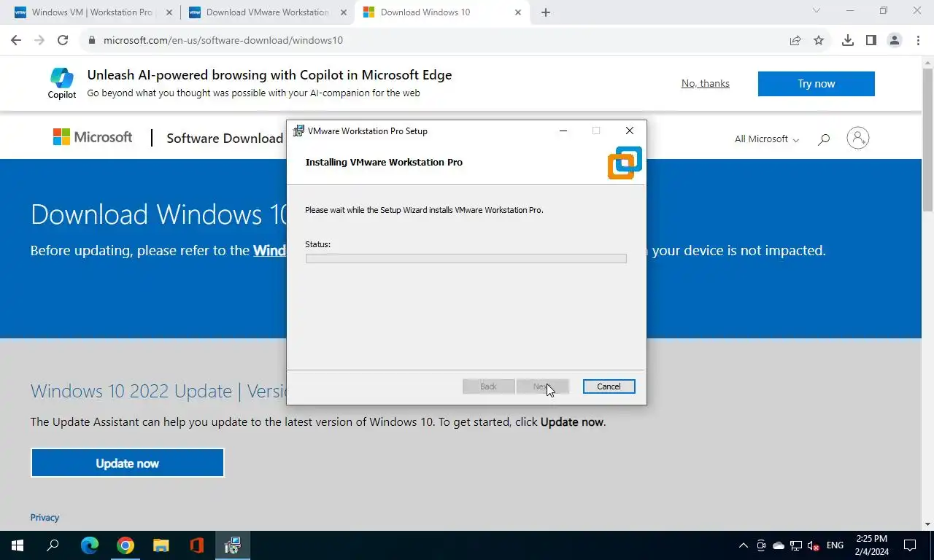Click the page vertical scrollbar
The width and height of the screenshot is (934, 560).
[x=927, y=139]
